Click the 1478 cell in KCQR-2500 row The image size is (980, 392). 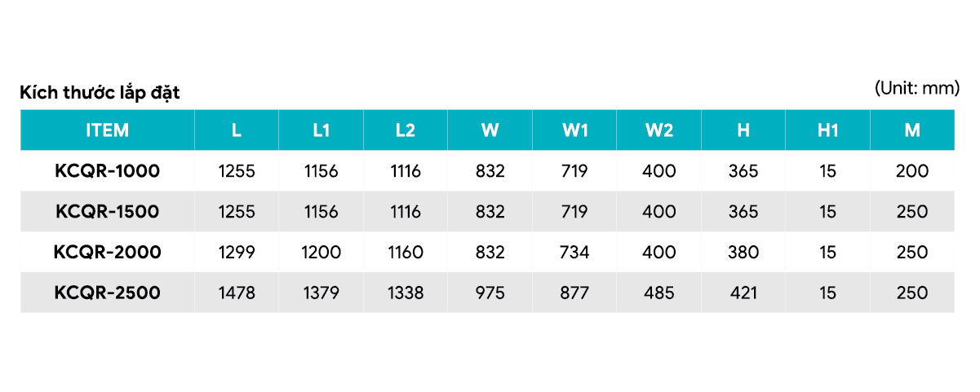click(237, 293)
